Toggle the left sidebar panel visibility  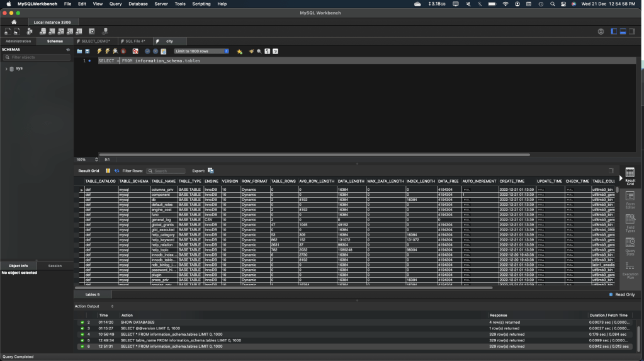coord(613,32)
